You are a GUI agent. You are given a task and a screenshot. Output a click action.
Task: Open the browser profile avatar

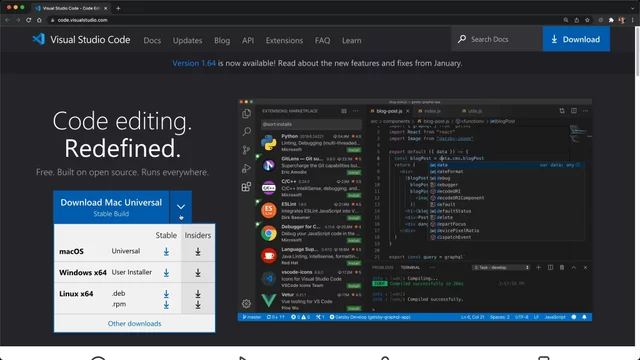coord(622,20)
